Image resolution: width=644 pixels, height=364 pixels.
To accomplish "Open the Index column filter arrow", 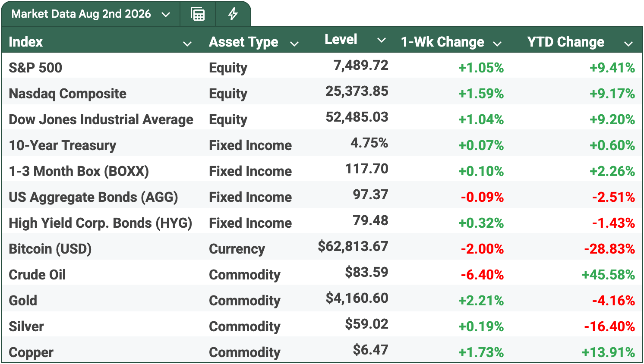I will point(187,44).
